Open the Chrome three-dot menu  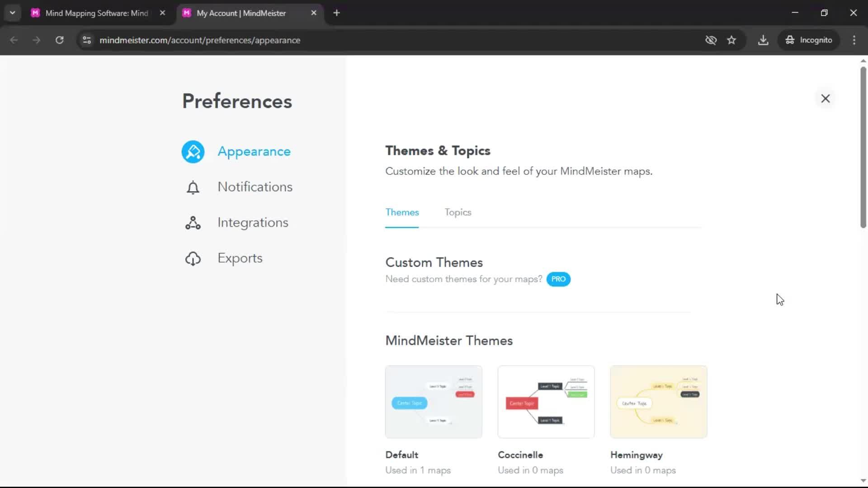(854, 40)
